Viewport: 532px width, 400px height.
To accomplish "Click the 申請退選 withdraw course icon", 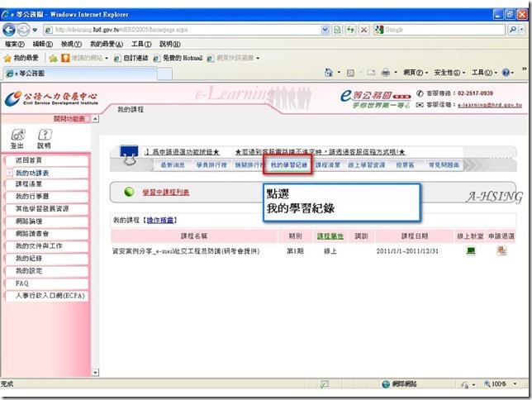I will click(x=501, y=251).
